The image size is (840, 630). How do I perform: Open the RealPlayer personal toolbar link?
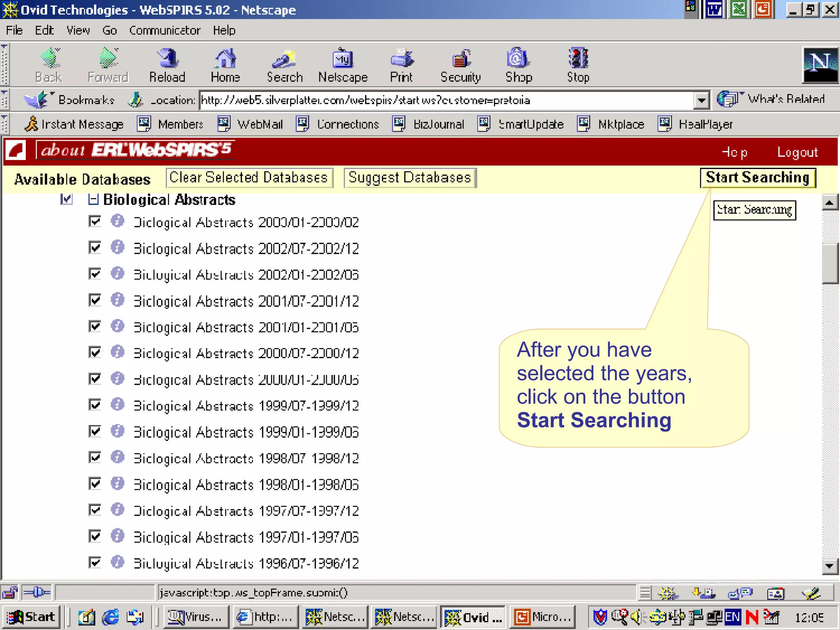(x=696, y=124)
